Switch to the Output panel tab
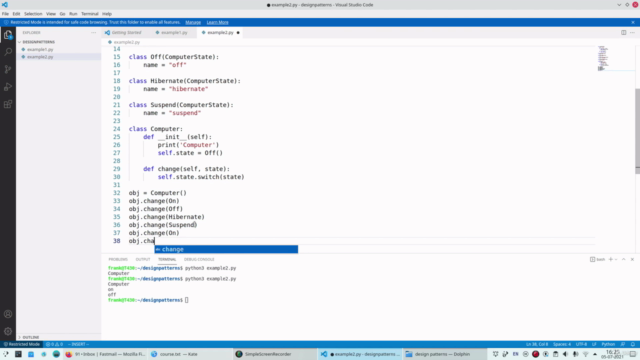640x360 pixels. [143, 259]
